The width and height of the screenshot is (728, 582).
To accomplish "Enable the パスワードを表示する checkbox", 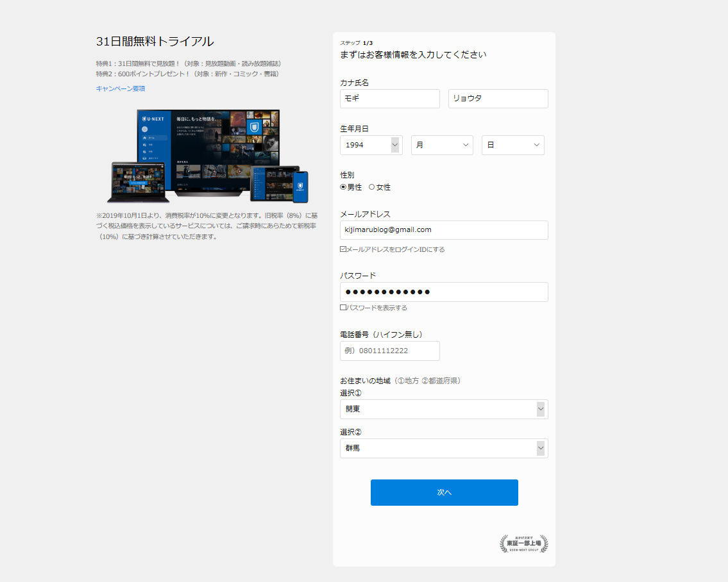I will point(343,308).
